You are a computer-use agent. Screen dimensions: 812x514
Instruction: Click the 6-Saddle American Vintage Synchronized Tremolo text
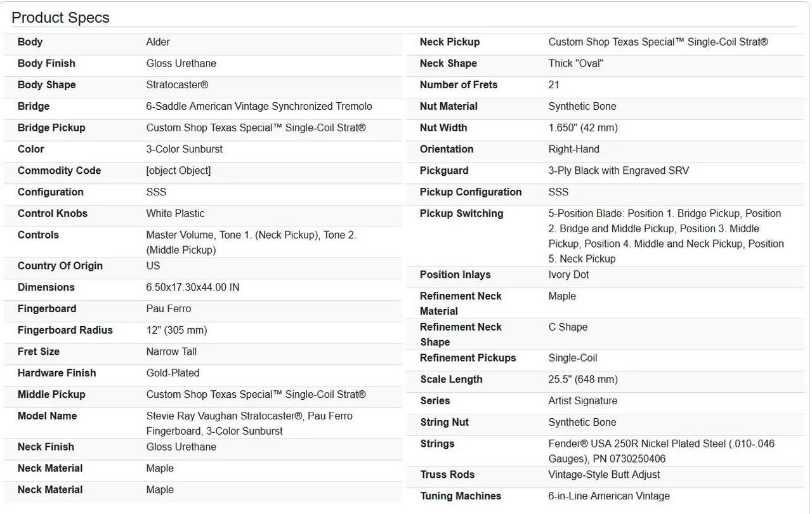(x=259, y=107)
